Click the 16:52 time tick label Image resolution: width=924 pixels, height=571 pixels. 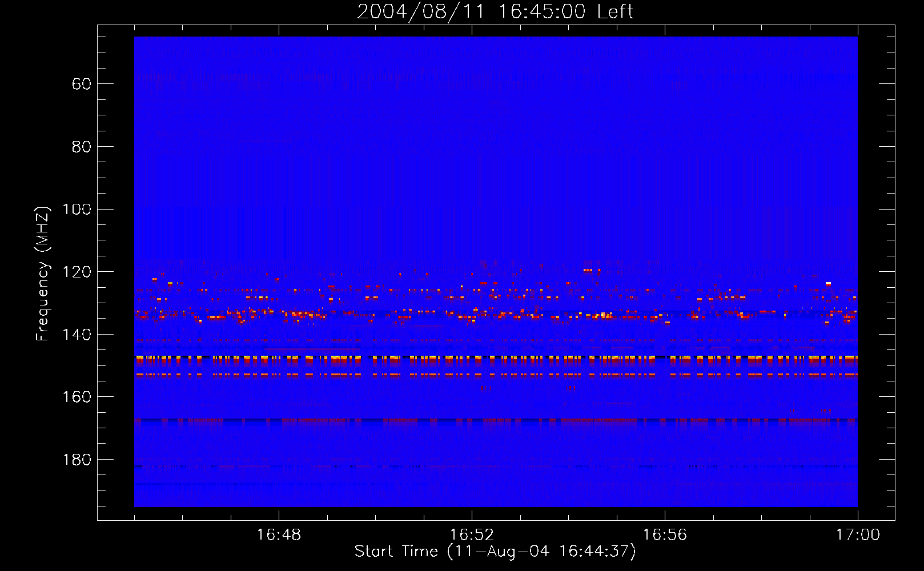(x=472, y=535)
